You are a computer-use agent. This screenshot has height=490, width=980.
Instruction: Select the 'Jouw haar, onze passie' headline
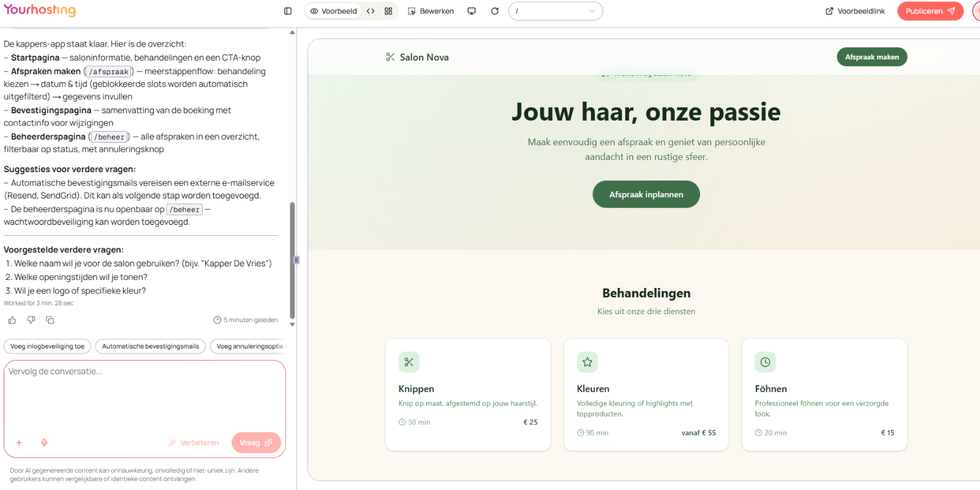(x=646, y=112)
